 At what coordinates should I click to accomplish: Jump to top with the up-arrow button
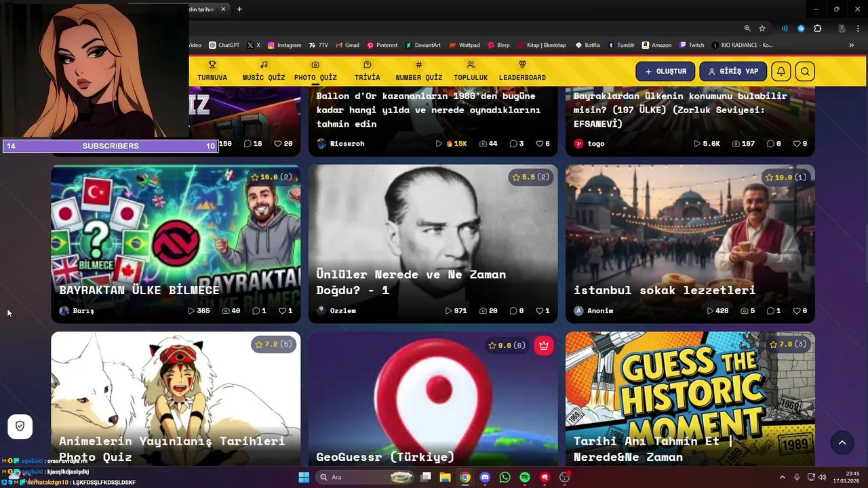click(x=842, y=443)
